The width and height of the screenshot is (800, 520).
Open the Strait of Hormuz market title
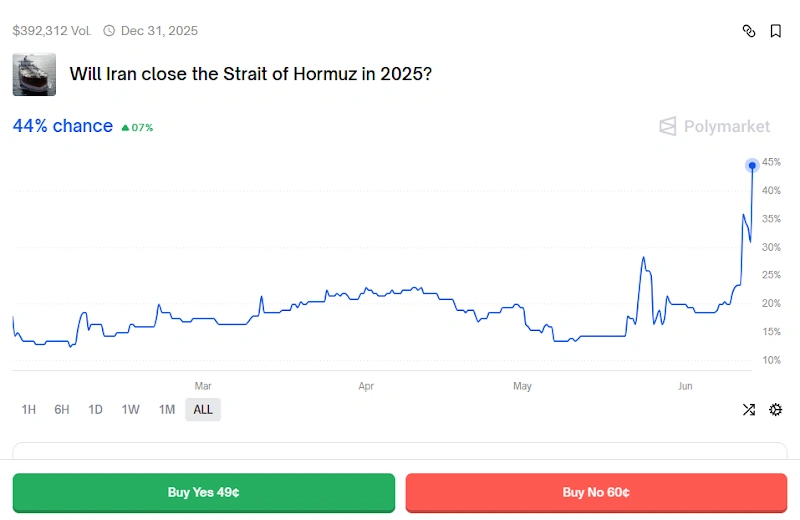tap(250, 74)
